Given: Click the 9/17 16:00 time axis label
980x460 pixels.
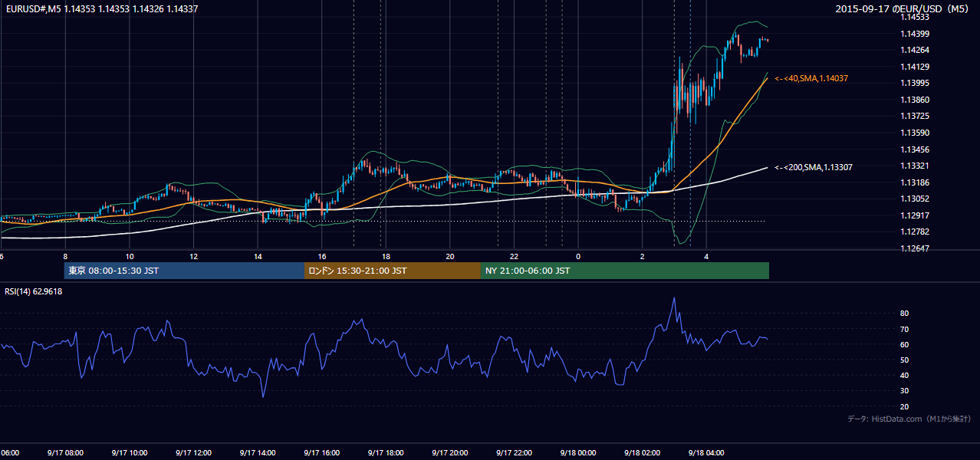Looking at the screenshot, I should pos(321,453).
